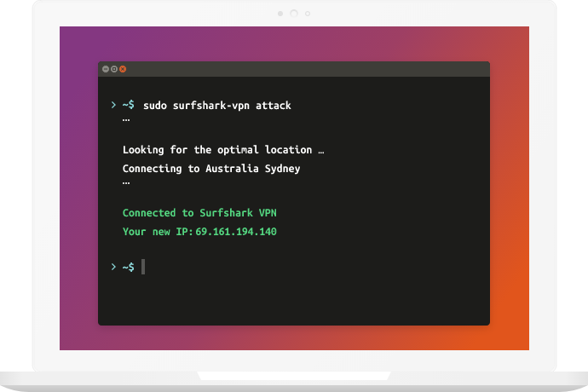Click the IP address 69.161.194.140
This screenshot has height=392, width=588.
(x=236, y=232)
